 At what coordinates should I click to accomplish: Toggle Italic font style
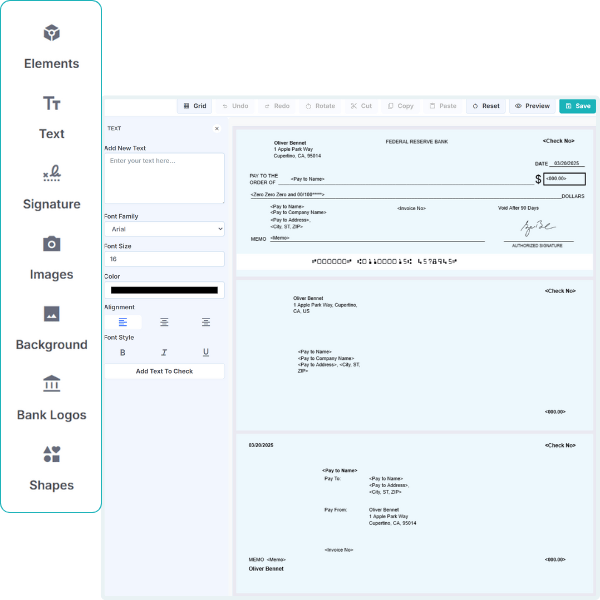click(164, 352)
